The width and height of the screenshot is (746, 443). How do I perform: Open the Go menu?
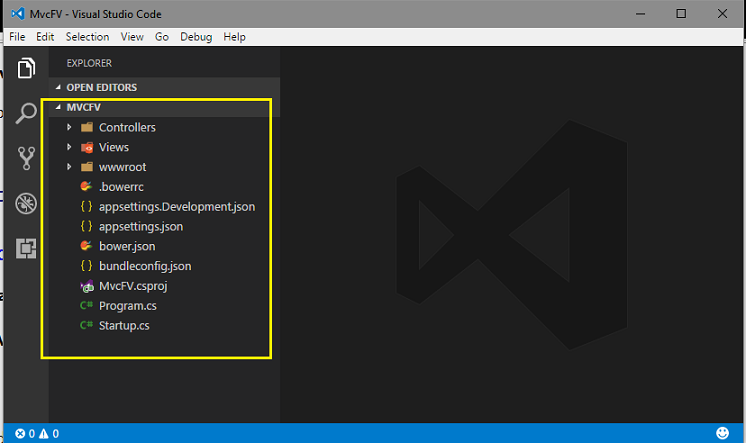[162, 37]
